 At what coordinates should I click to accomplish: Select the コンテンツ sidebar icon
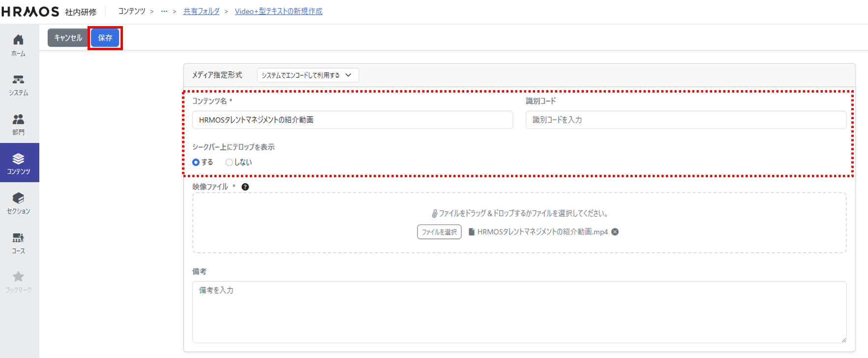[x=19, y=163]
